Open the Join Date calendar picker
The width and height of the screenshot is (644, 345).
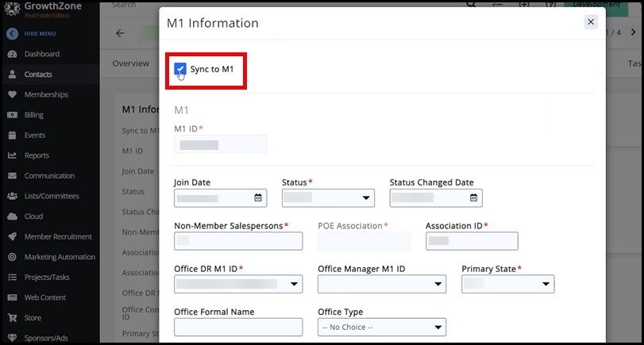point(258,198)
